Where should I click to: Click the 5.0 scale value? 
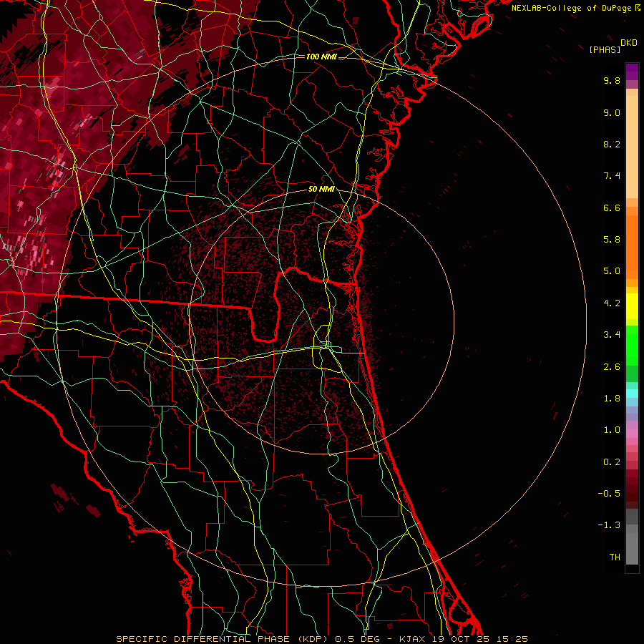click(612, 271)
